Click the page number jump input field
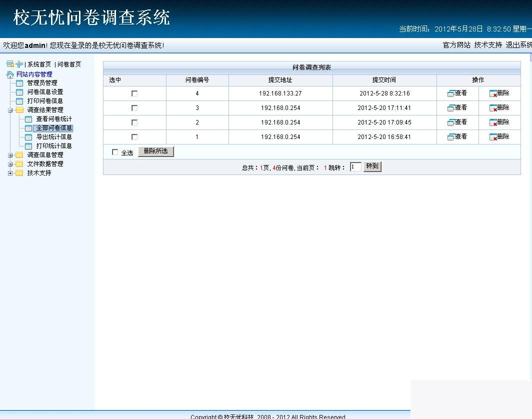Screen dimensions: 532x419 click(x=355, y=167)
